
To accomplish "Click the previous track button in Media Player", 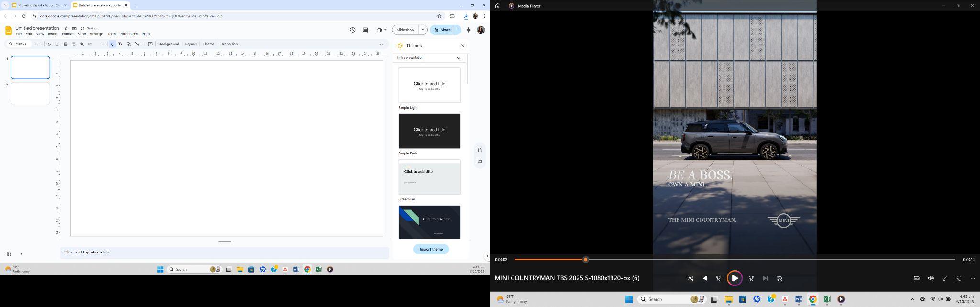I will [x=704, y=278].
